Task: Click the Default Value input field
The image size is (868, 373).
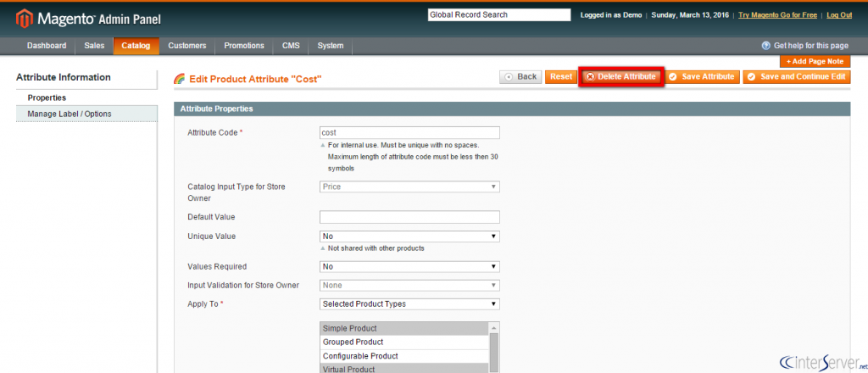Action: [409, 217]
